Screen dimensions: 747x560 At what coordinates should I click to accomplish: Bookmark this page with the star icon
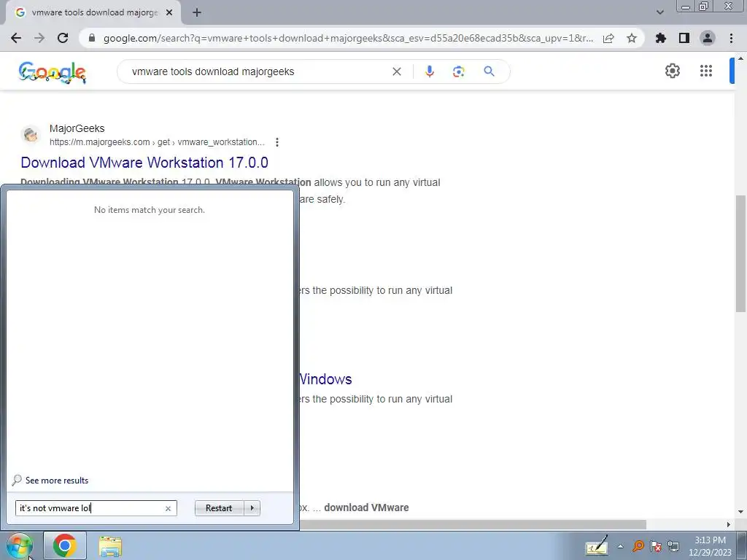tap(632, 38)
